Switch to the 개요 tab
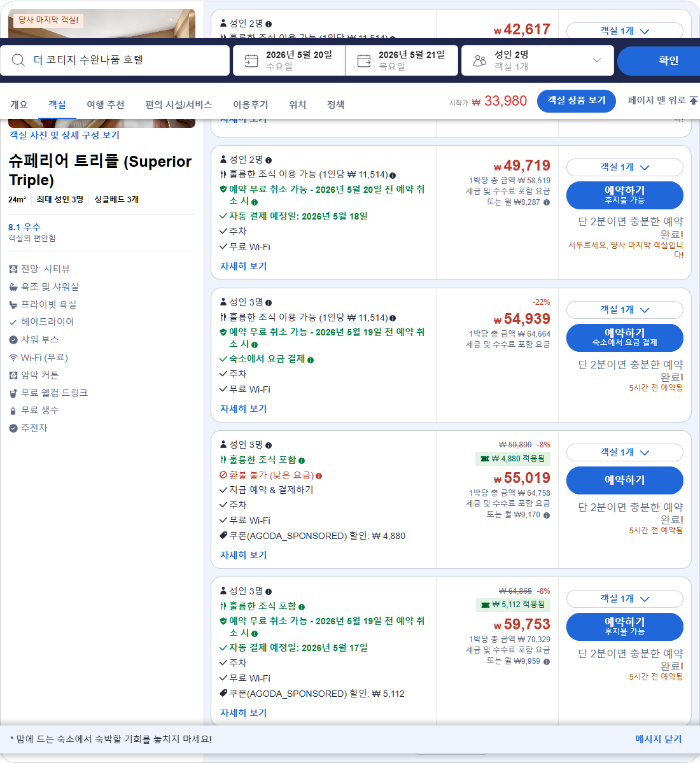This screenshot has height=763, width=700. coord(19,104)
